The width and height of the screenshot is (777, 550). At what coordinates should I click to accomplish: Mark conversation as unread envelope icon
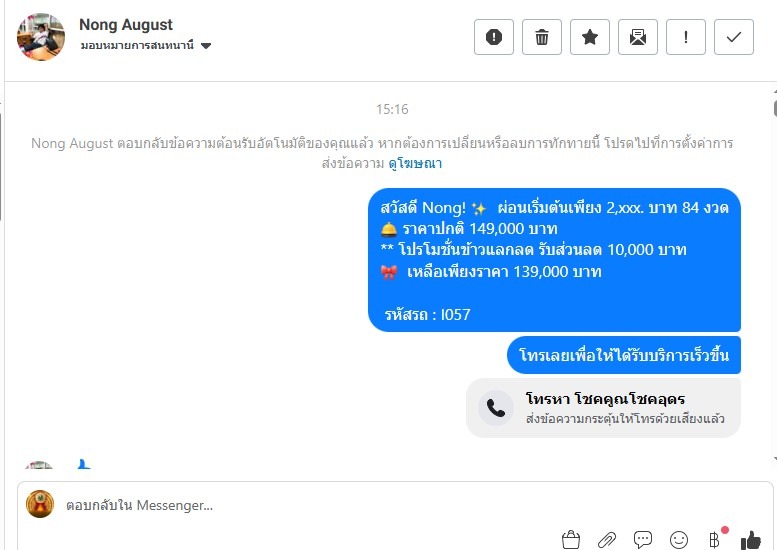pos(638,37)
